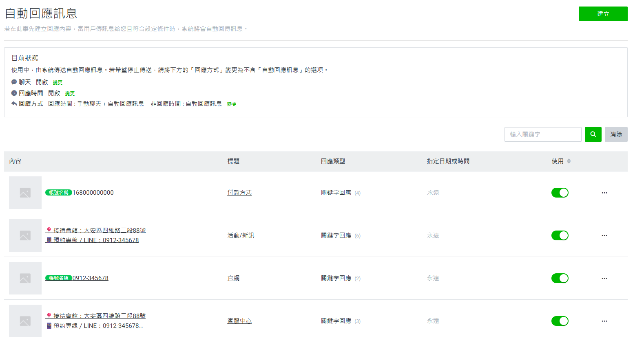Open more options for 付款方式 row
644x345 pixels.
(604, 193)
